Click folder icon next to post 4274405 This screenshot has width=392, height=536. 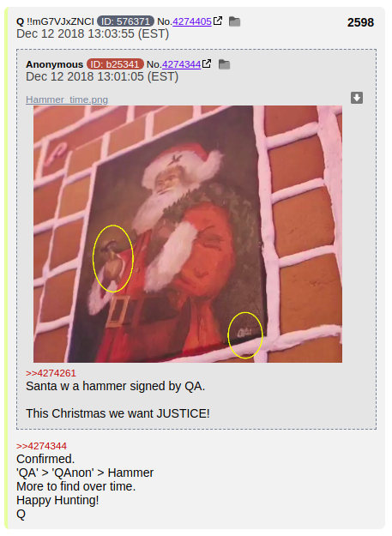click(234, 21)
